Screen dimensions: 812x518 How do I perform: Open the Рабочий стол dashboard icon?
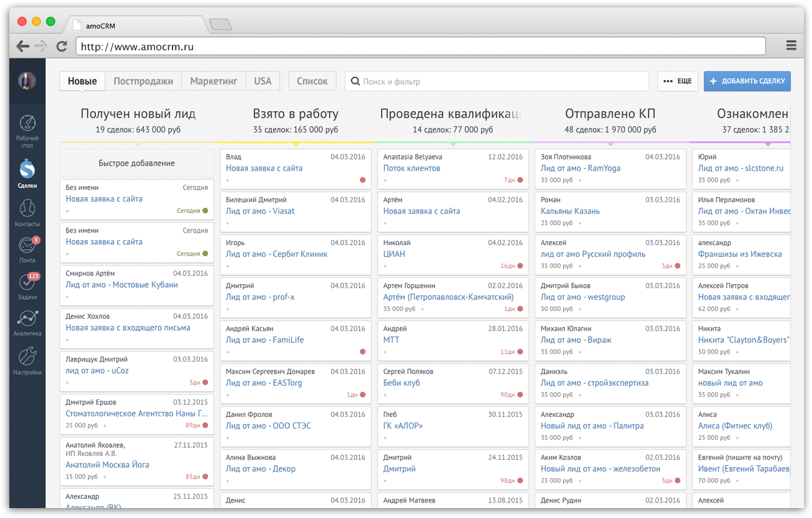(27, 123)
